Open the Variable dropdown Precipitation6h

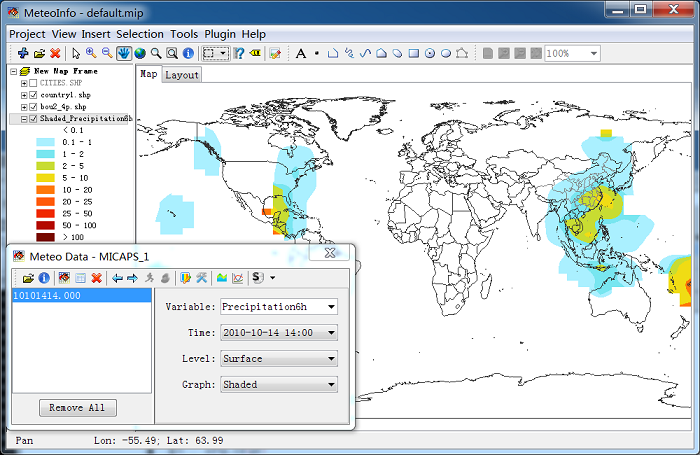point(279,307)
